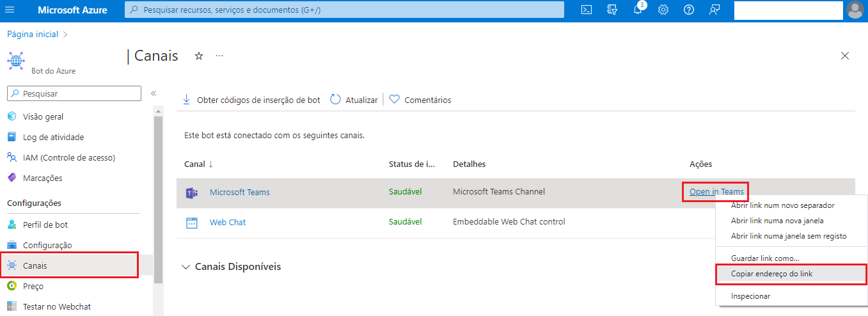Pin Canais page with the star icon
Image resolution: width=868 pixels, height=316 pixels.
199,56
